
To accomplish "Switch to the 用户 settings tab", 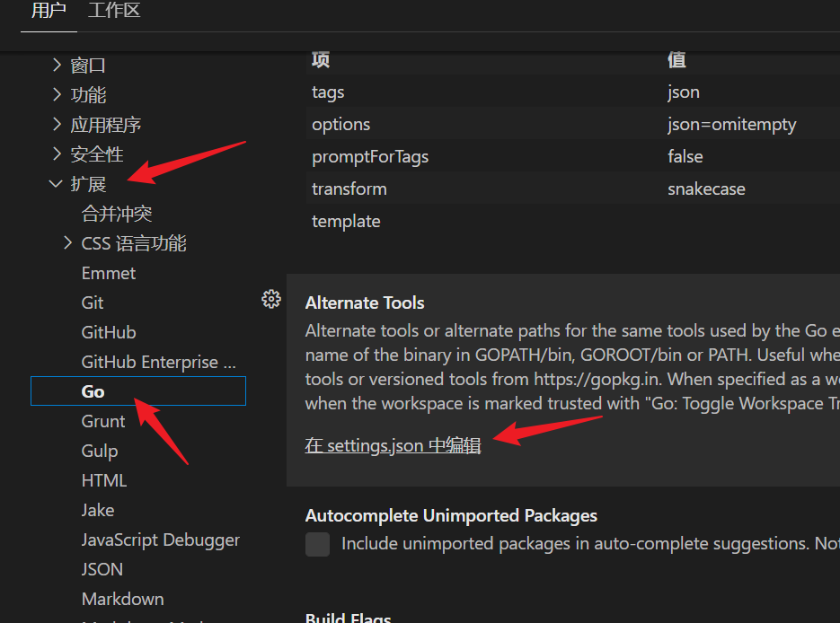I will (48, 12).
